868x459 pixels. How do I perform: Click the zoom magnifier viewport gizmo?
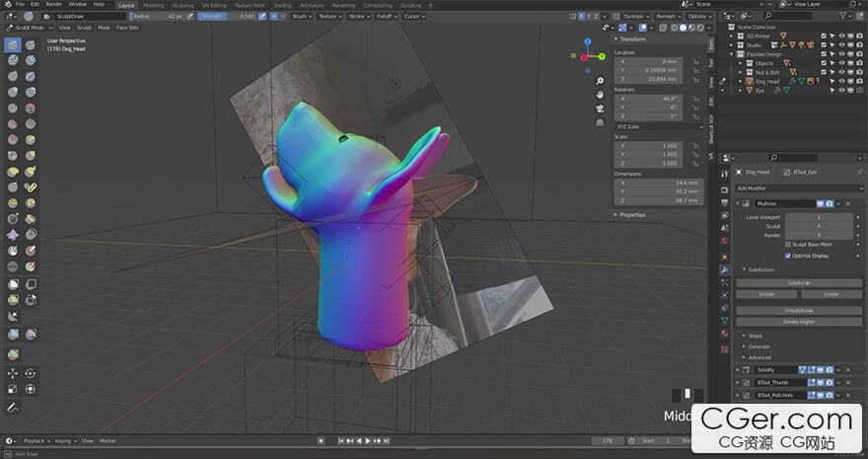600,80
